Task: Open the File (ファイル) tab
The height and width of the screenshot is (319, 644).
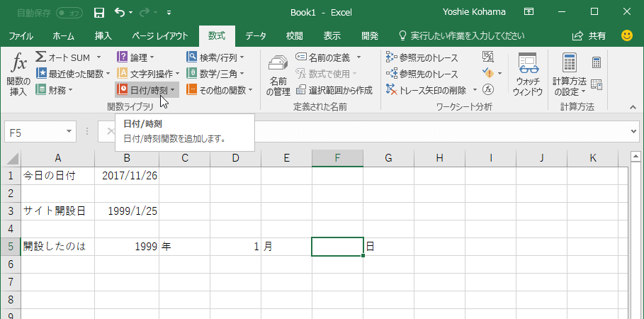Action: [x=21, y=35]
